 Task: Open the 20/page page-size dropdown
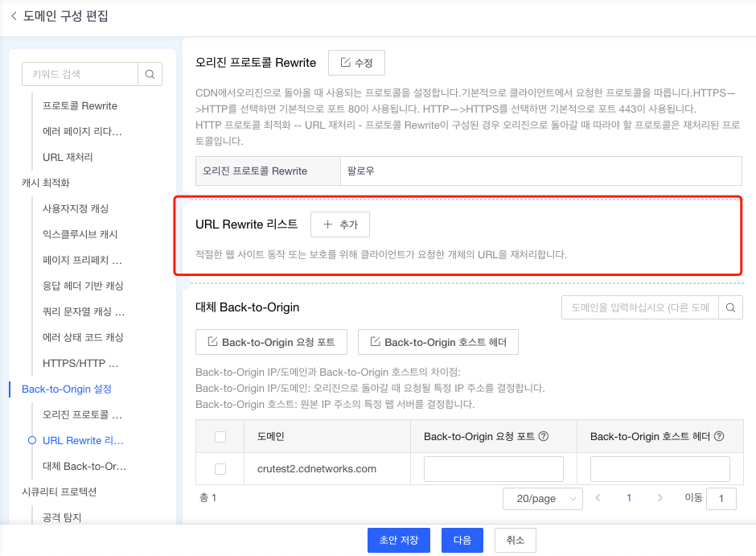click(x=542, y=499)
